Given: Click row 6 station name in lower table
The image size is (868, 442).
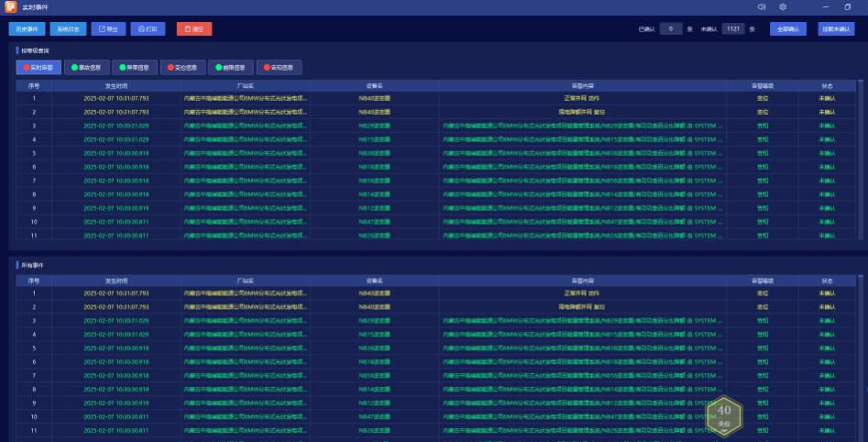Looking at the screenshot, I should point(246,361).
